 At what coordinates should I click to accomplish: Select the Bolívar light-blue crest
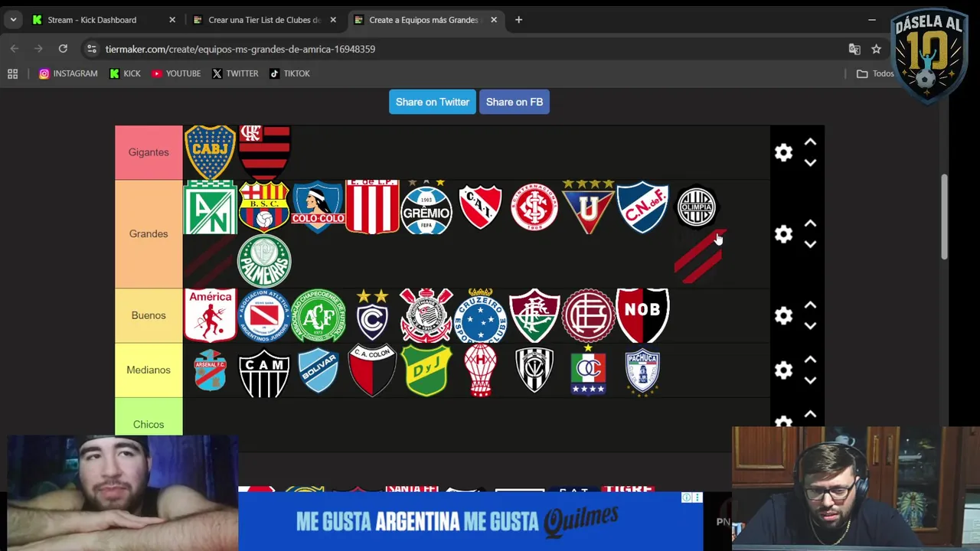pyautogui.click(x=318, y=370)
